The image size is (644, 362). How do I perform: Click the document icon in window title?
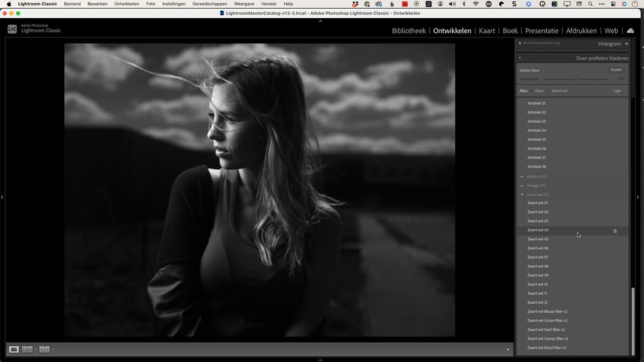(x=222, y=13)
